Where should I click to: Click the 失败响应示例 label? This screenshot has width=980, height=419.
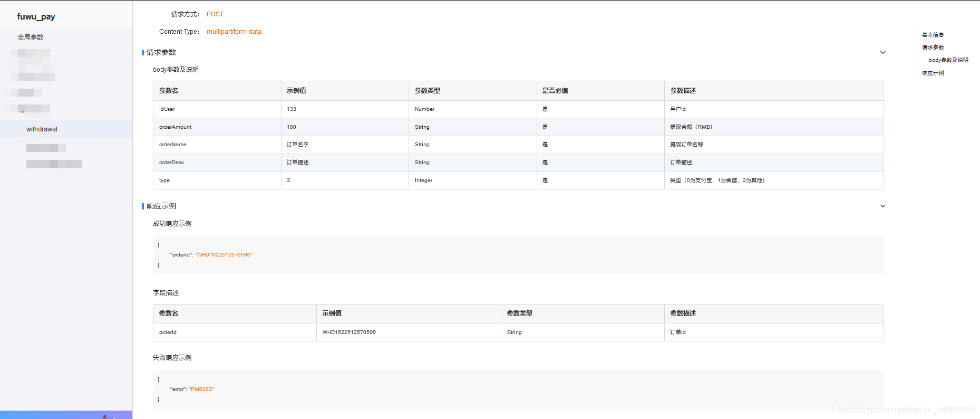172,358
